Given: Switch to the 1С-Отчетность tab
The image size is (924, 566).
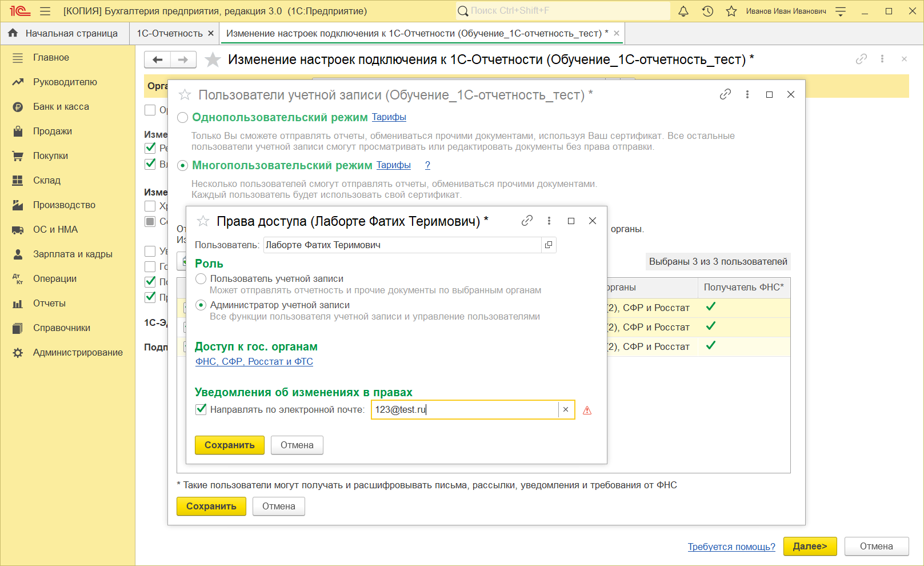Looking at the screenshot, I should tap(170, 33).
